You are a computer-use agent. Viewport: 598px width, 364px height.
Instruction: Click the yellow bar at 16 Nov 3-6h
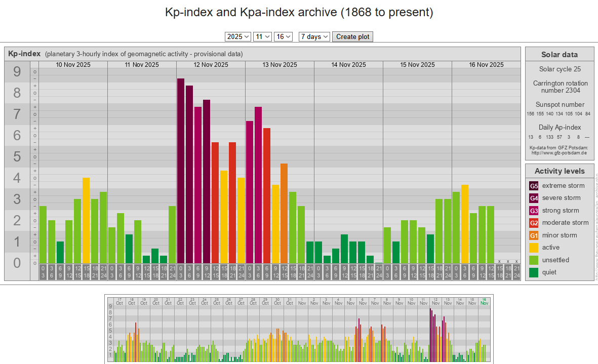point(464,224)
